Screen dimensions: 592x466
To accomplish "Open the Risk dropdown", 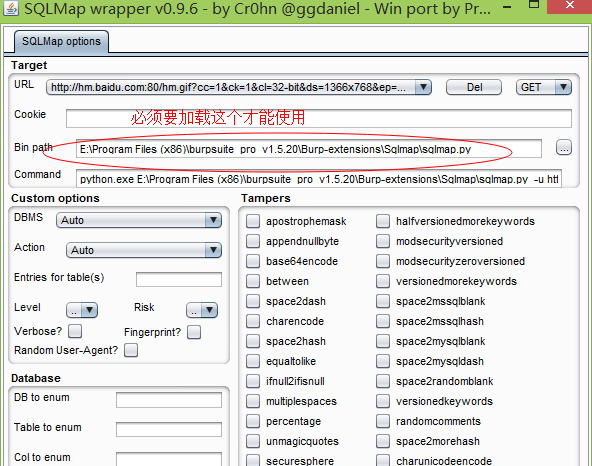I will [202, 310].
